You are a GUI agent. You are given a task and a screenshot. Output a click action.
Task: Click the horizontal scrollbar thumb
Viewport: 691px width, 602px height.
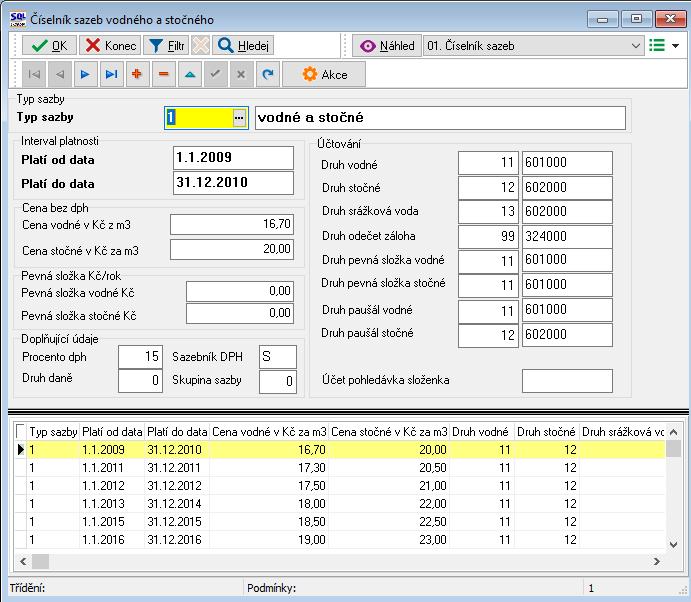click(x=41, y=561)
